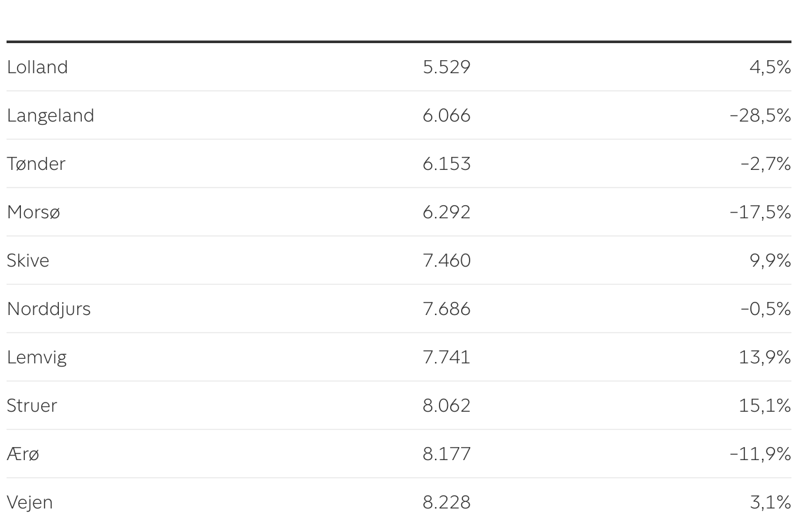Select the 8.062 value for Struer
This screenshot has width=798, height=532.
(447, 405)
